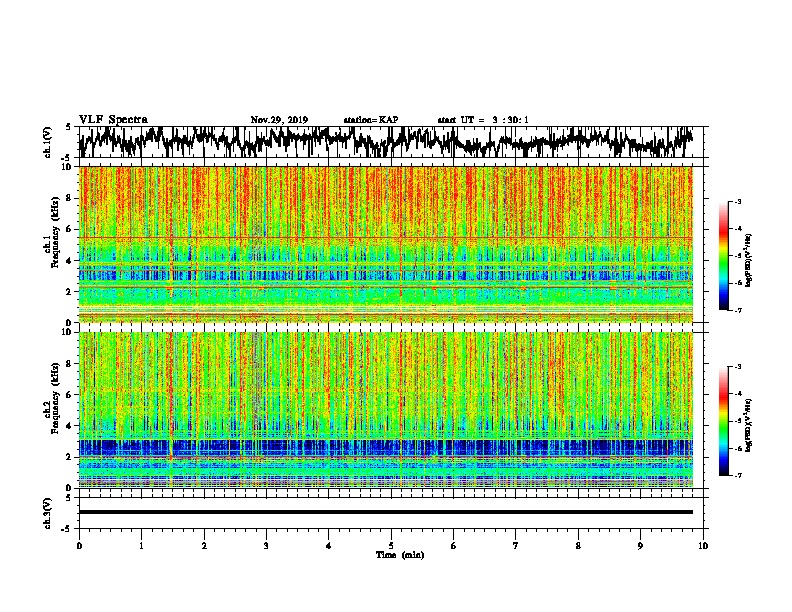Click the "ch.3(V)" axis label
Viewport: 792px width, 612px height.
tap(48, 513)
